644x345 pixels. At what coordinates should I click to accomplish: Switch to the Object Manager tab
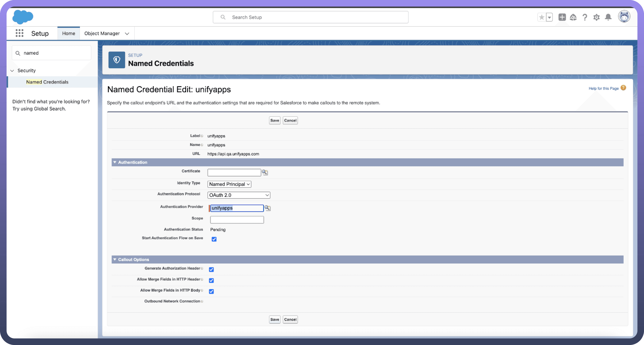tap(102, 33)
